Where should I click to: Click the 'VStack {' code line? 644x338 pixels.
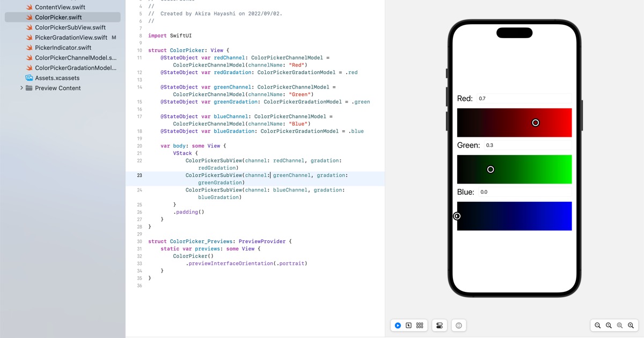pos(186,153)
